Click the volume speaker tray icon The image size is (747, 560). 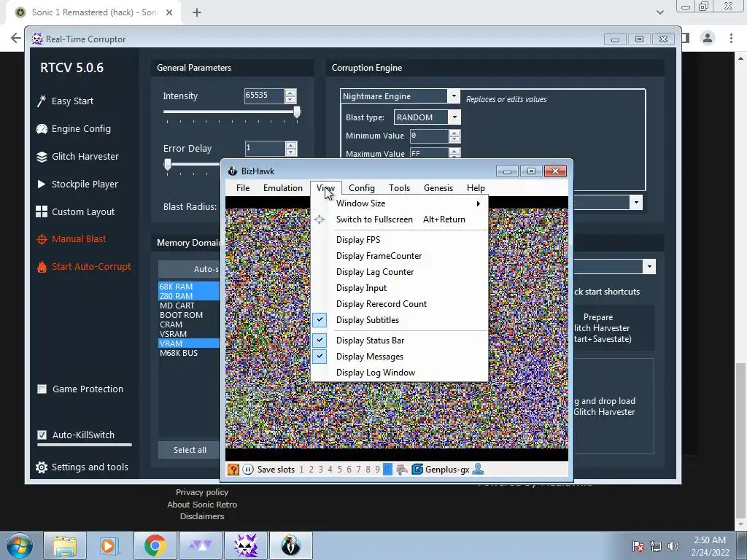(673, 546)
